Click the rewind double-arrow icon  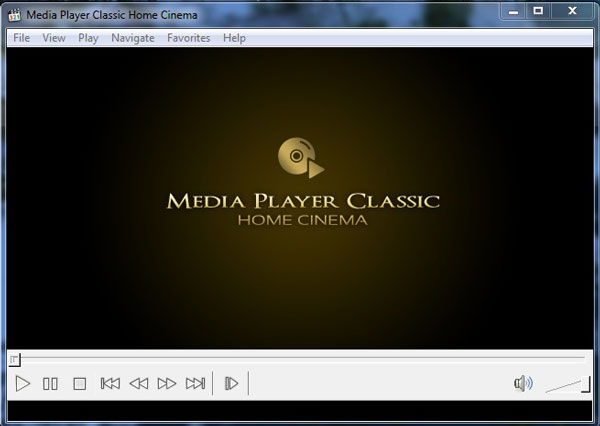coord(139,383)
